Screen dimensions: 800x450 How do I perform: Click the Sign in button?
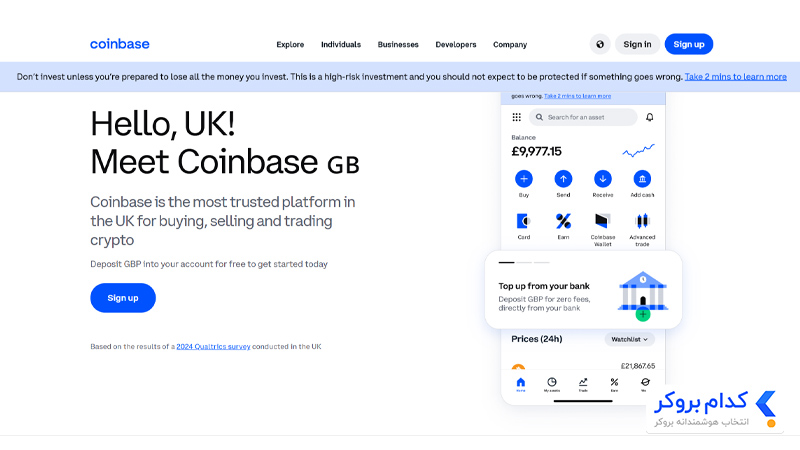pos(637,44)
